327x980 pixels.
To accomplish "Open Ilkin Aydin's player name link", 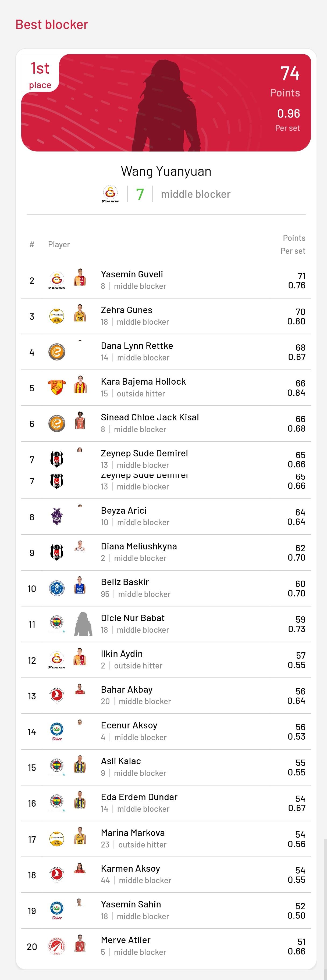I will [122, 654].
